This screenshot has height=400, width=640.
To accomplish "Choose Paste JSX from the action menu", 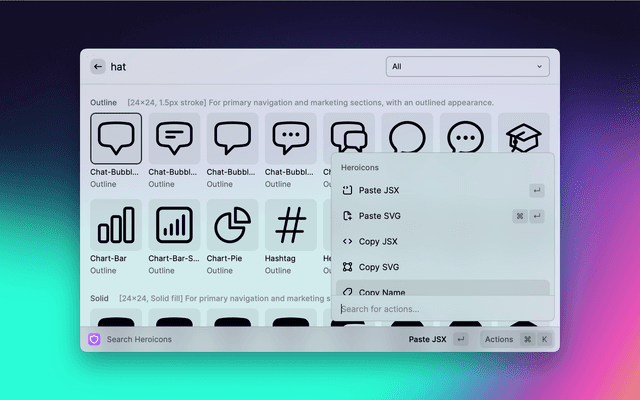I will [x=379, y=190].
